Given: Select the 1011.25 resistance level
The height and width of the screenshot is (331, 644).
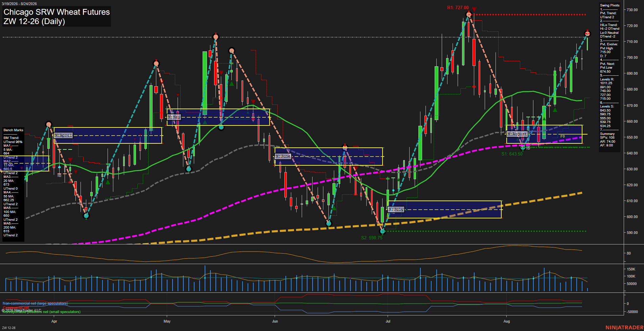Looking at the screenshot, I should coord(606,83).
